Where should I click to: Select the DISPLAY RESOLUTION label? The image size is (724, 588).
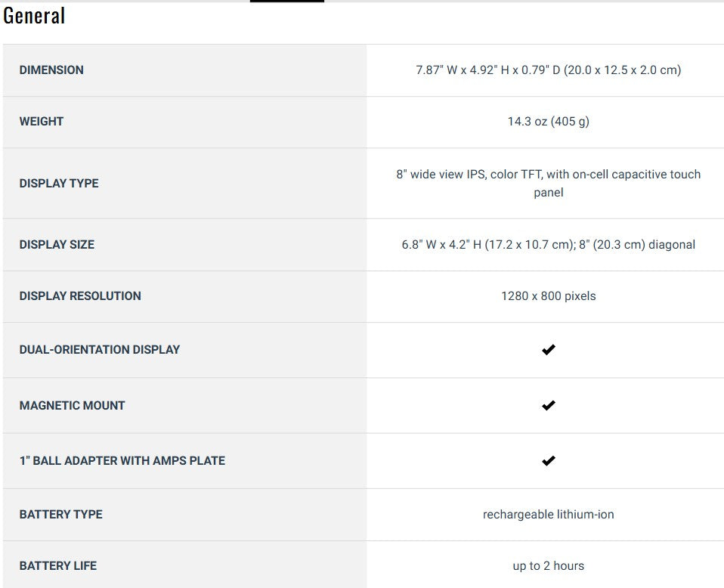80,296
